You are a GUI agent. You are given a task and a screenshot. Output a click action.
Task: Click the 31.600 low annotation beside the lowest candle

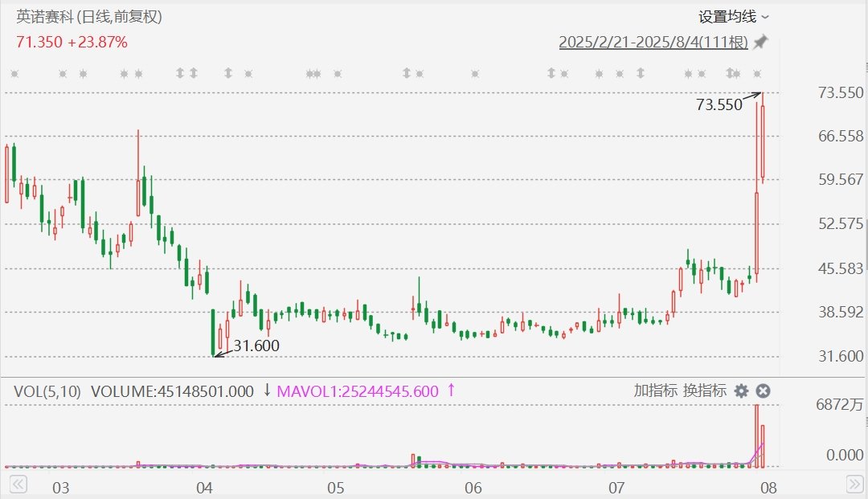pos(256,346)
